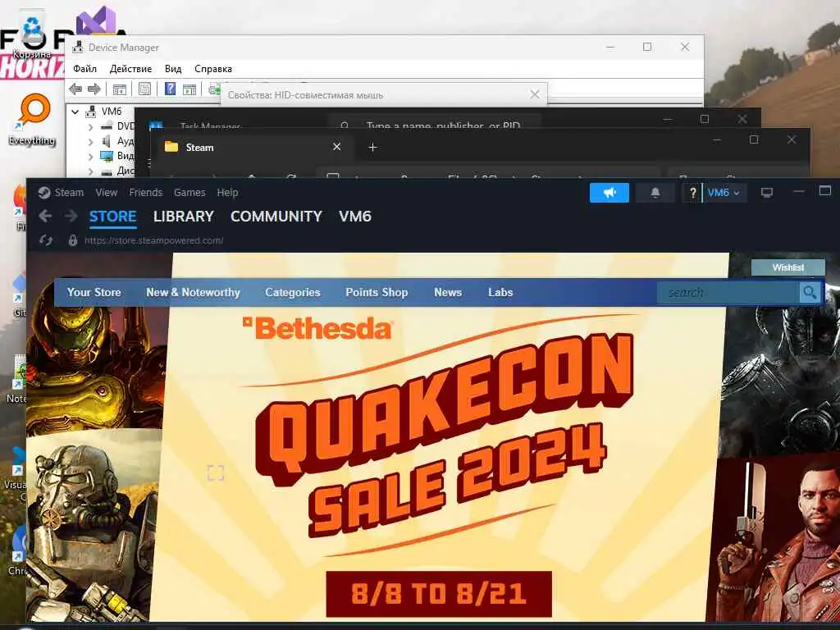
Task: Select the Steam folder tab in File Explorer
Action: [252, 147]
